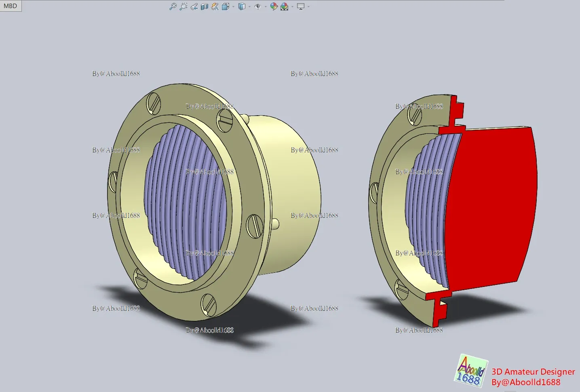
Task: Activate the Zoom to Area tool
Action: point(183,6)
